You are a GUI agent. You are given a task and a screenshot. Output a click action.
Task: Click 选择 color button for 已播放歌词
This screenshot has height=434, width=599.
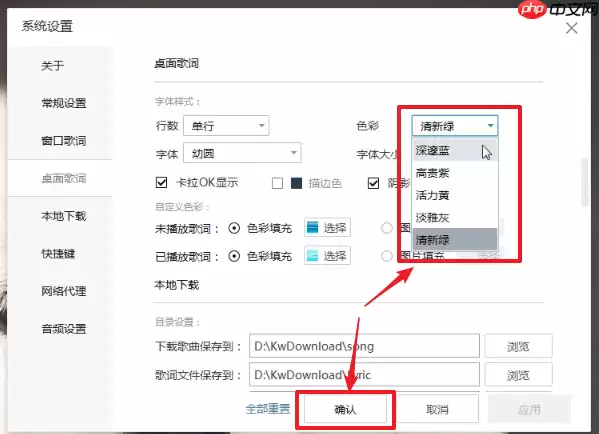point(327,256)
